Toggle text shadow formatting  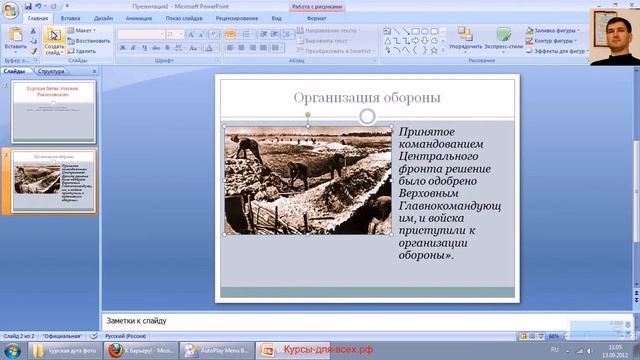coord(167,48)
